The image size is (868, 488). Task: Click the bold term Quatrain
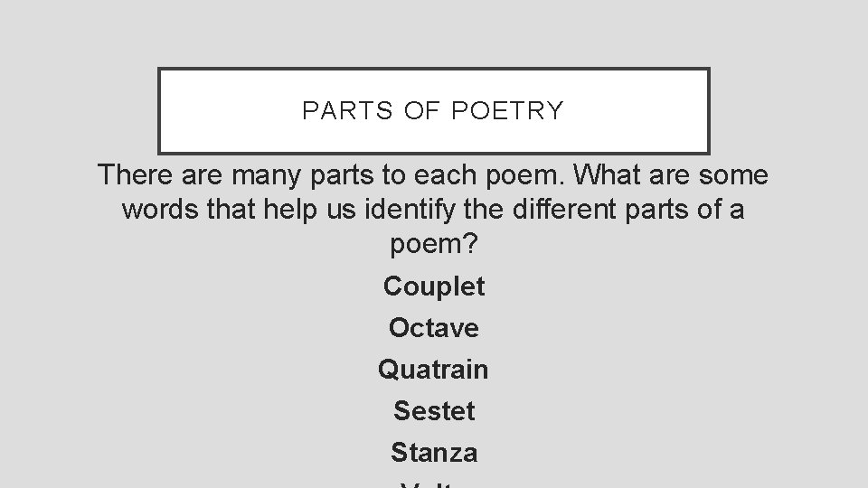click(433, 369)
